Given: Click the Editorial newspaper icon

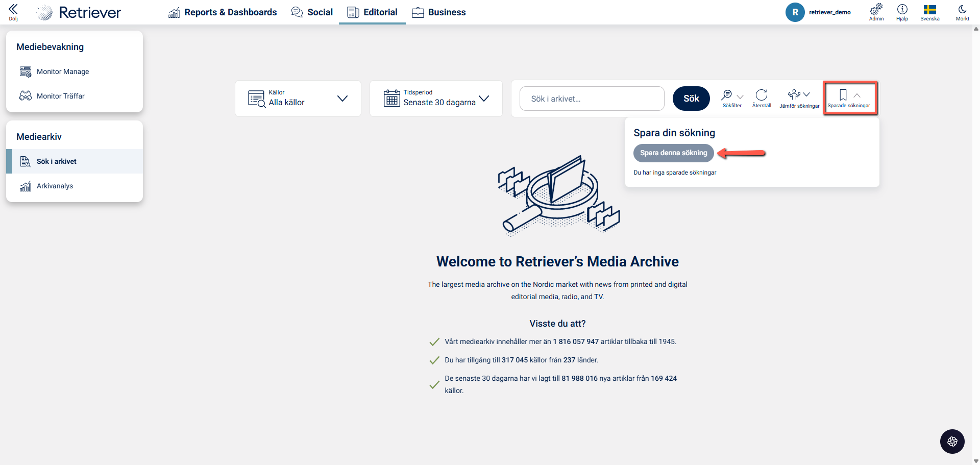Looking at the screenshot, I should [x=353, y=12].
